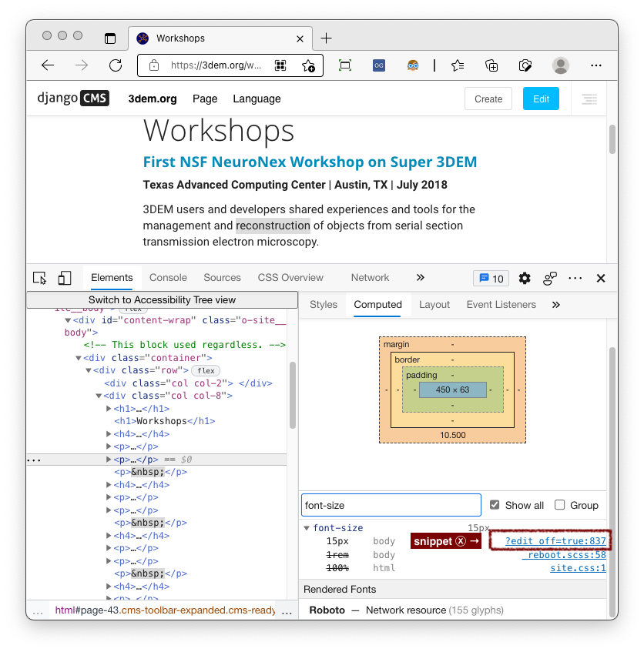Open the user profile avatar
This screenshot has width=644, height=652.
[x=560, y=65]
